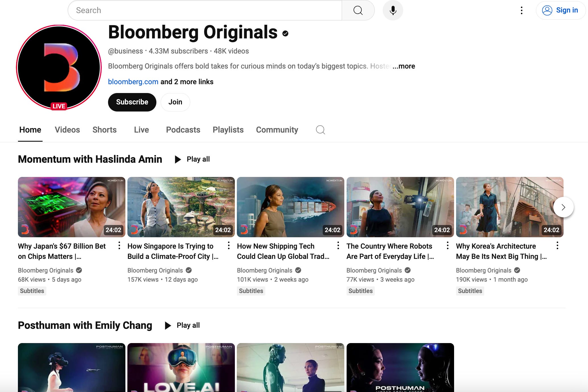The height and width of the screenshot is (392, 588).
Task: Open options menu for Korea's Architecture video
Action: (x=558, y=245)
